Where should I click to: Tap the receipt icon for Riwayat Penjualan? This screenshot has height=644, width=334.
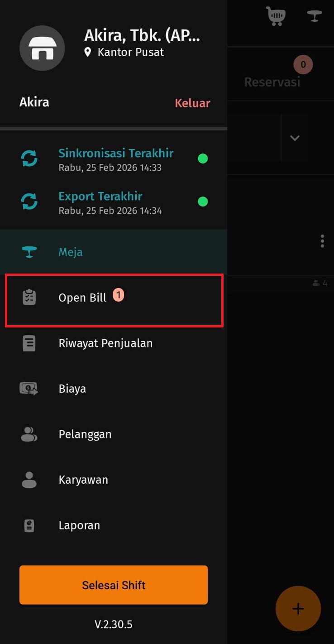(x=29, y=343)
